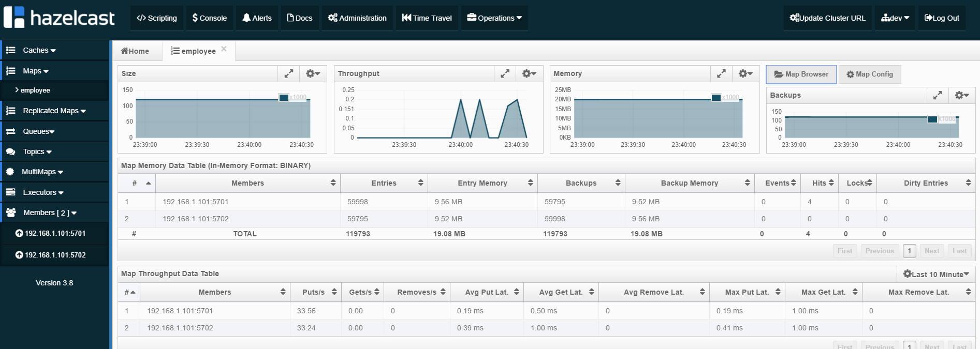Switch to the Home tab

[135, 51]
